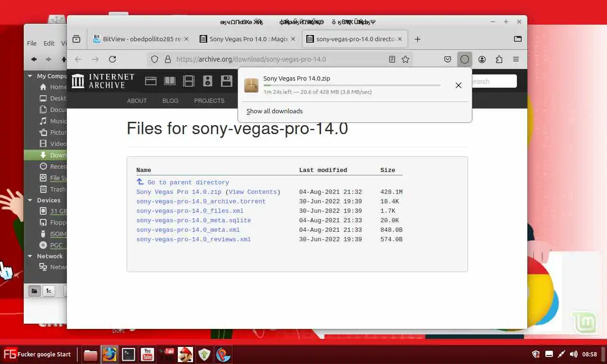Viewport: 607px width, 364px height.
Task: Open the Video film icon in Archive header
Action: pyautogui.click(x=189, y=81)
